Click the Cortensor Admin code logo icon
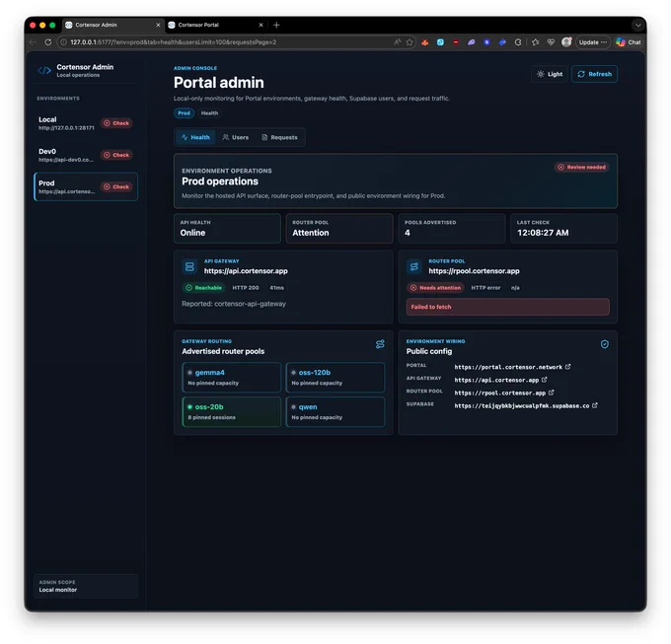671x644 pixels. coord(44,71)
